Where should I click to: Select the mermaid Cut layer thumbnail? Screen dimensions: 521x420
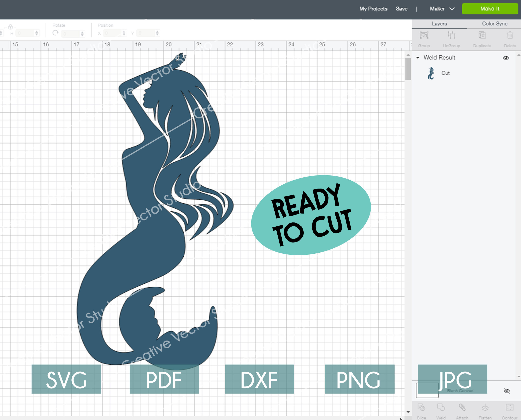pyautogui.click(x=431, y=73)
